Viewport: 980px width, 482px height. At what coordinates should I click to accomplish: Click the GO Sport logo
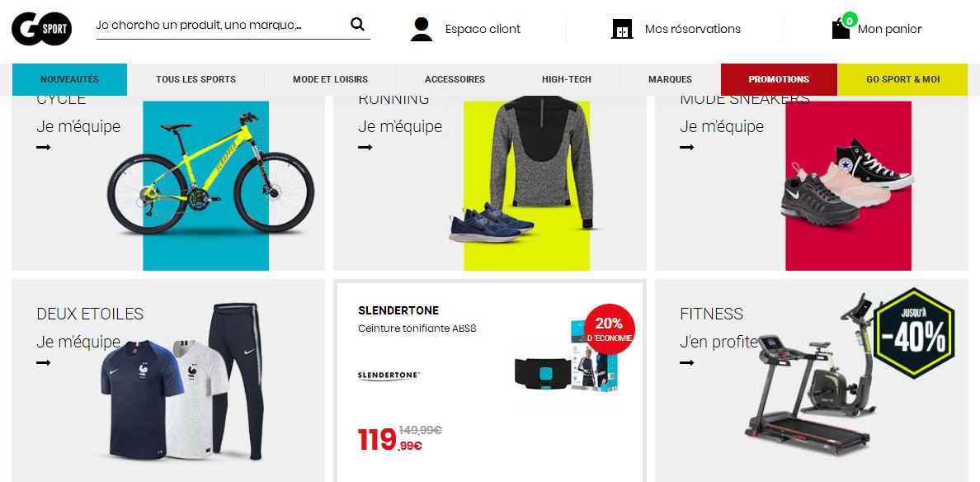coord(42,29)
